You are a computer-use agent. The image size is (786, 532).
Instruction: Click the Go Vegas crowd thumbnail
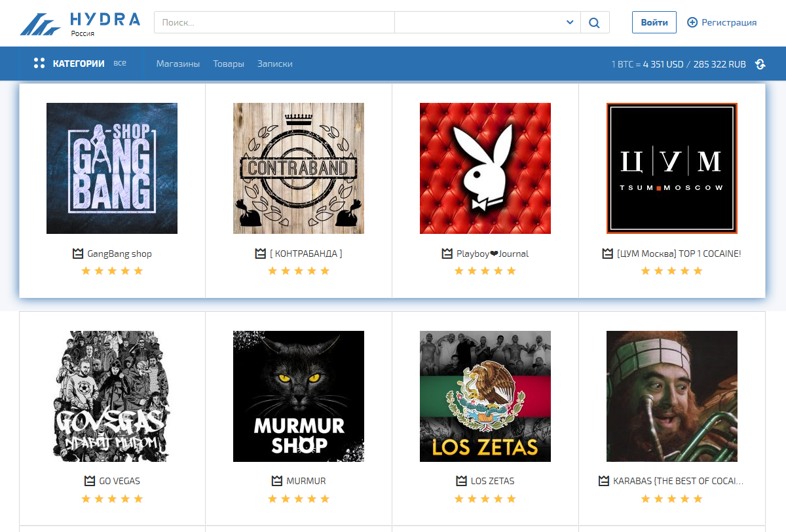coord(112,396)
